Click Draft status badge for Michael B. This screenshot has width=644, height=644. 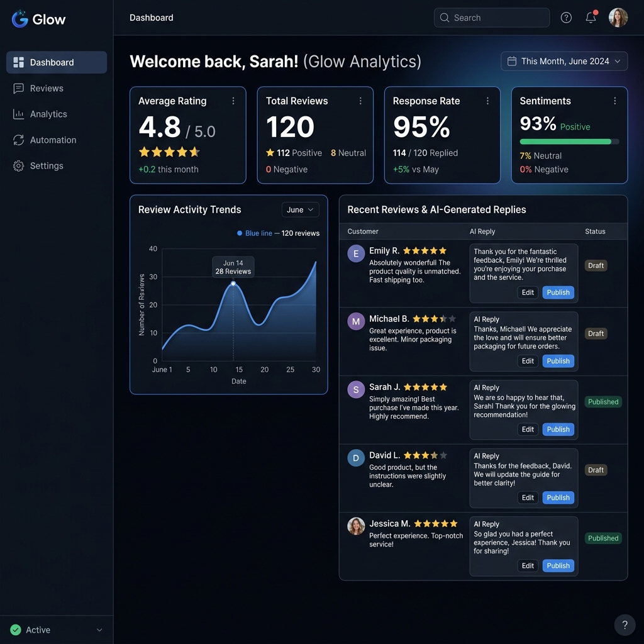click(x=596, y=333)
